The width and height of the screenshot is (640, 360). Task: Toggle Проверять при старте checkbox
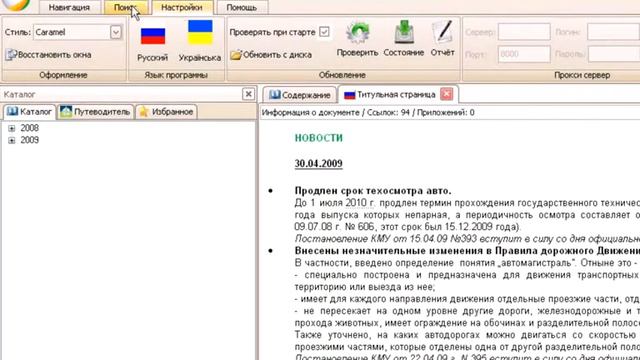(x=324, y=32)
